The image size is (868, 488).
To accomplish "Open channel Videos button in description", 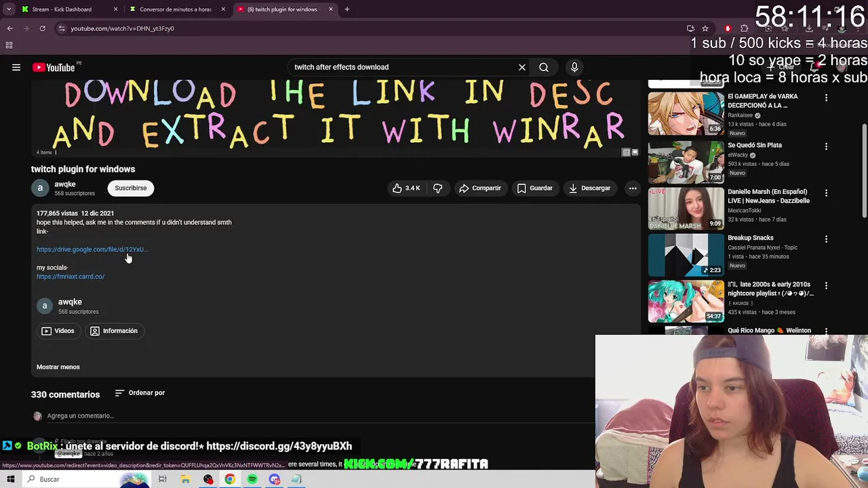I will pos(58,331).
